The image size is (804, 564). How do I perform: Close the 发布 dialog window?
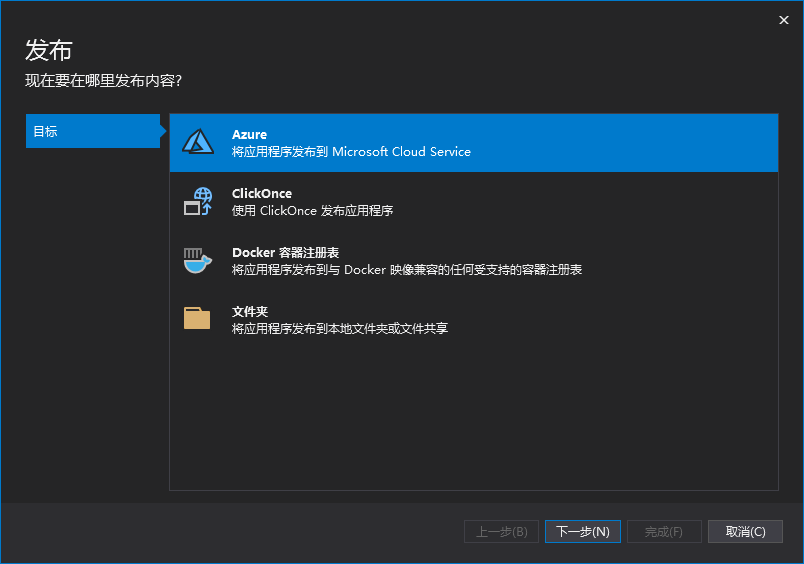[x=783, y=20]
